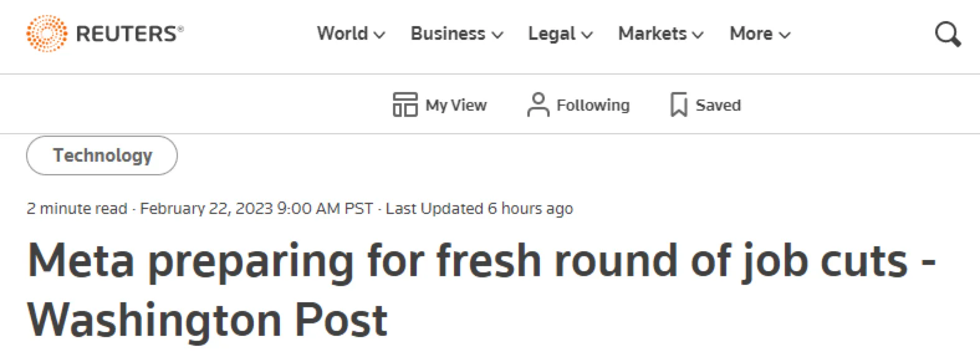The height and width of the screenshot is (352, 980).
Task: Expand the More menu chevron
Action: (785, 35)
